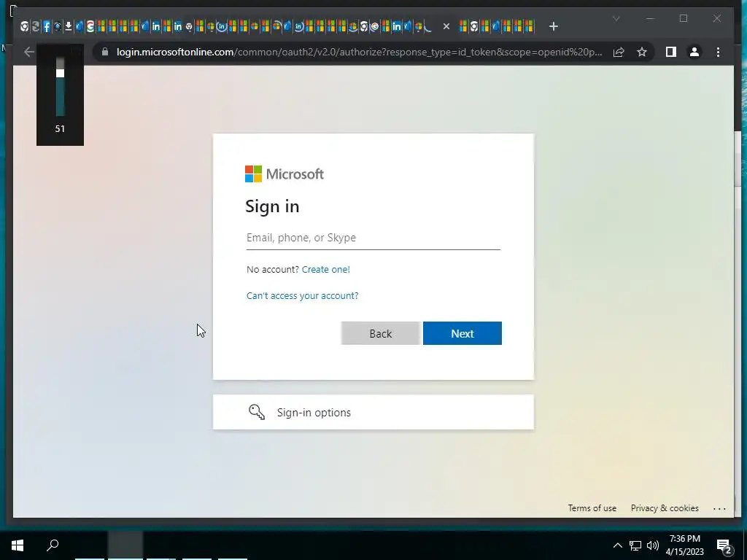Open the Chrome profile avatar icon
747x560 pixels.
click(x=694, y=52)
